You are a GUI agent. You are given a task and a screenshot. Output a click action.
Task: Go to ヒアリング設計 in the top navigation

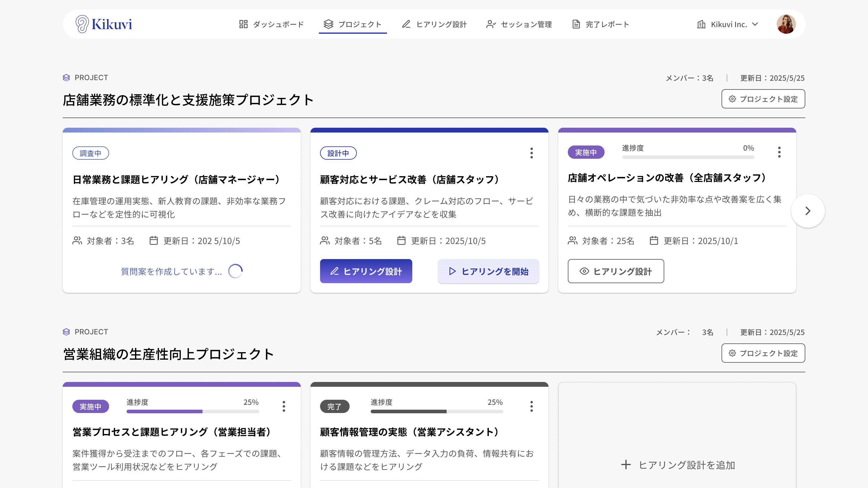pos(434,24)
